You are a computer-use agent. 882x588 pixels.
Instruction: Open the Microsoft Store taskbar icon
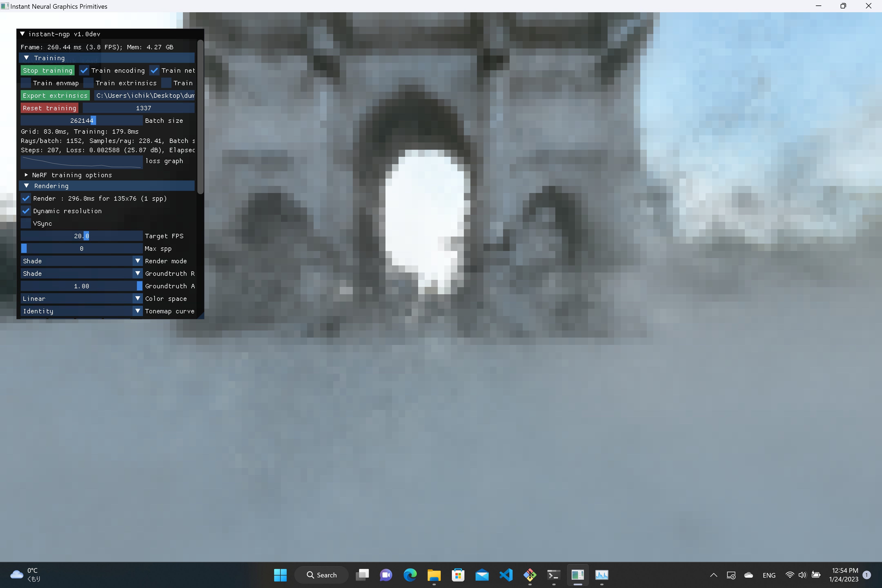click(x=458, y=575)
